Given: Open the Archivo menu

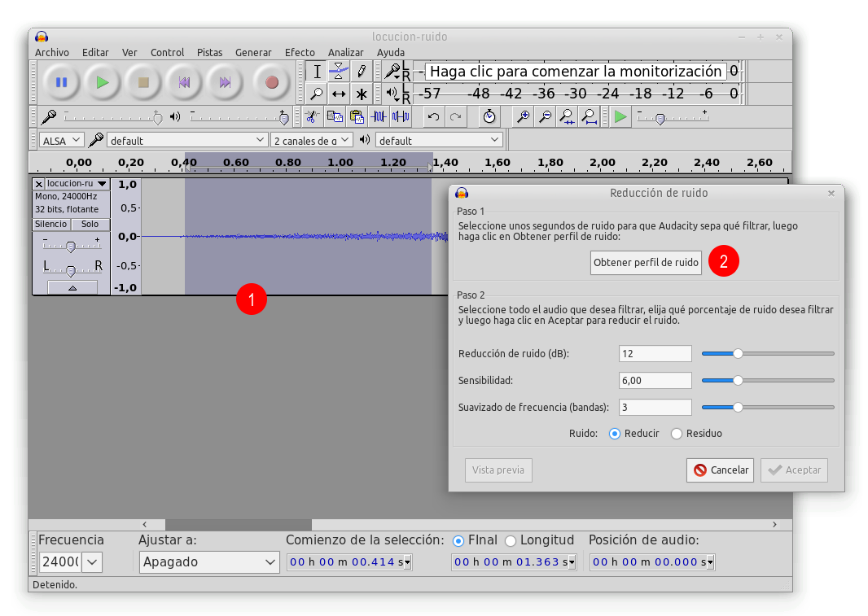Looking at the screenshot, I should point(52,53).
